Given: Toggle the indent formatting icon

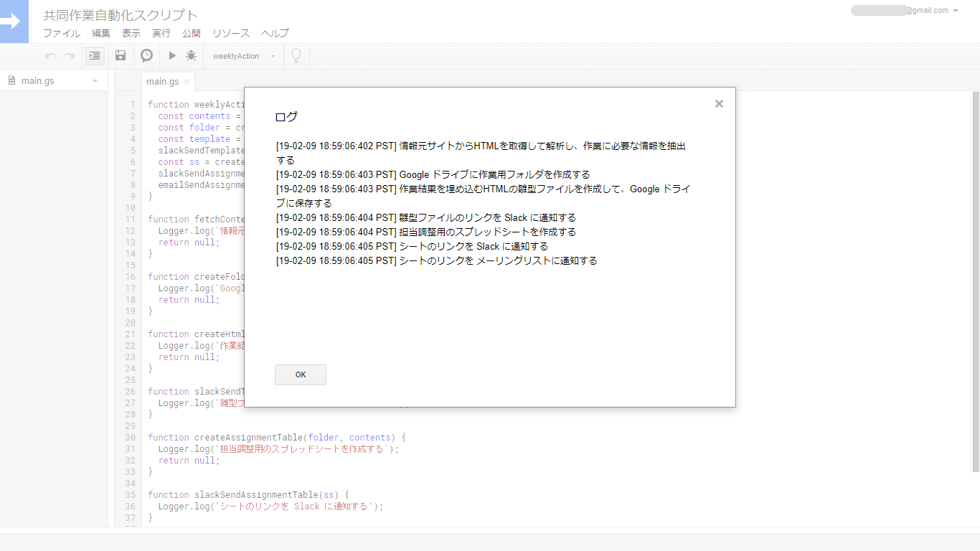Looking at the screenshot, I should (x=95, y=56).
